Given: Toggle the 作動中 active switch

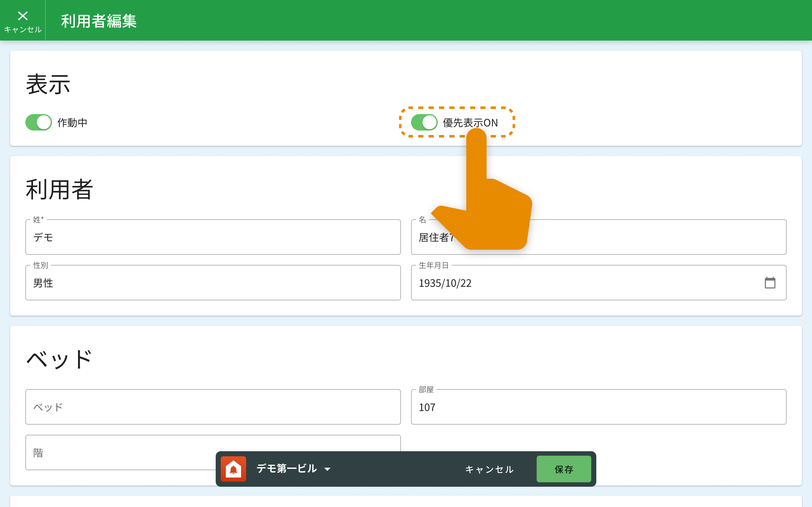Looking at the screenshot, I should [39, 122].
